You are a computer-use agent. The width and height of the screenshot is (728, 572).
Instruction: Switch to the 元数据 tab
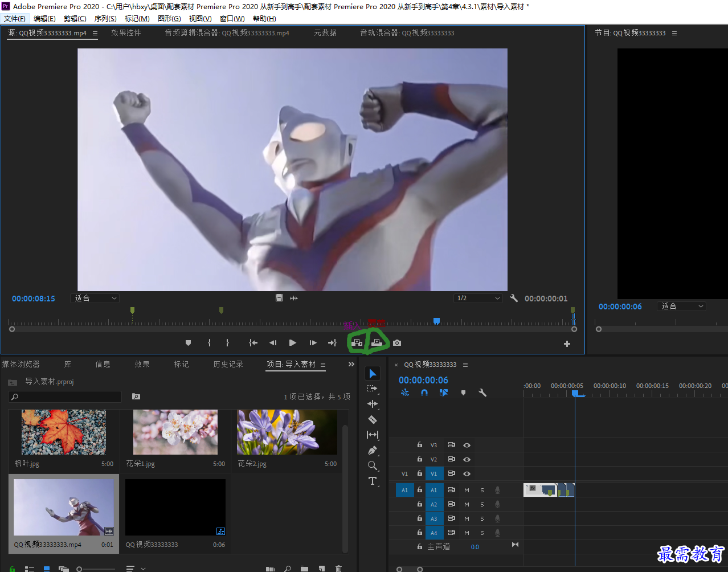pyautogui.click(x=325, y=33)
